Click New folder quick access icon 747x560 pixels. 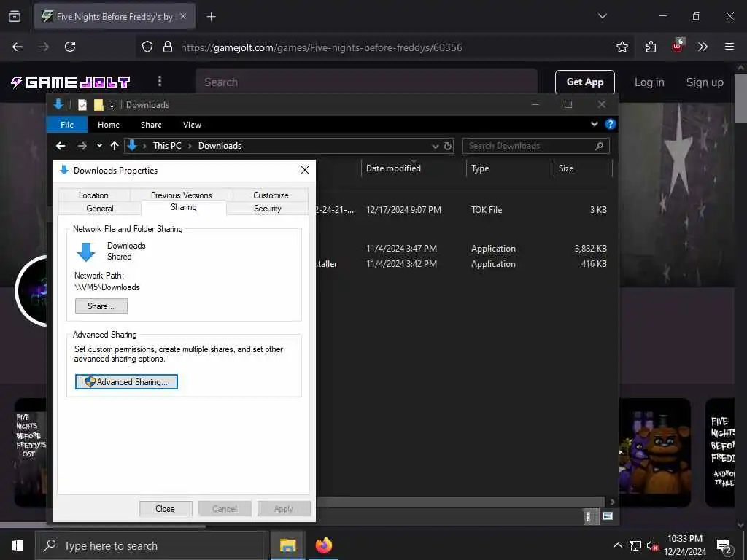98,105
